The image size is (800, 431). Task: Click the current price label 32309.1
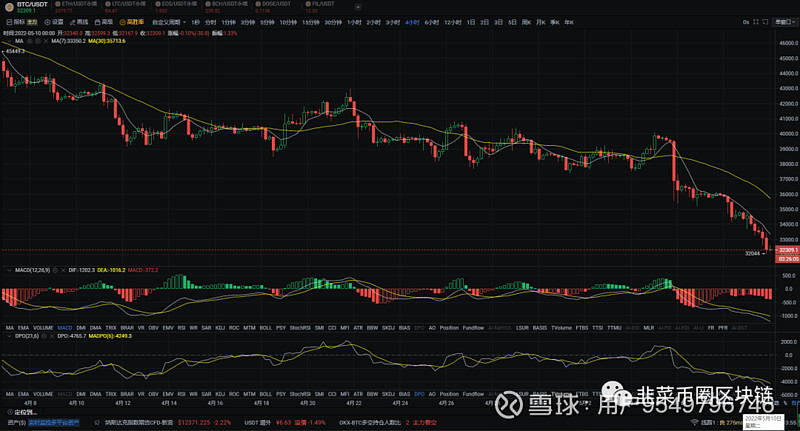[787, 250]
